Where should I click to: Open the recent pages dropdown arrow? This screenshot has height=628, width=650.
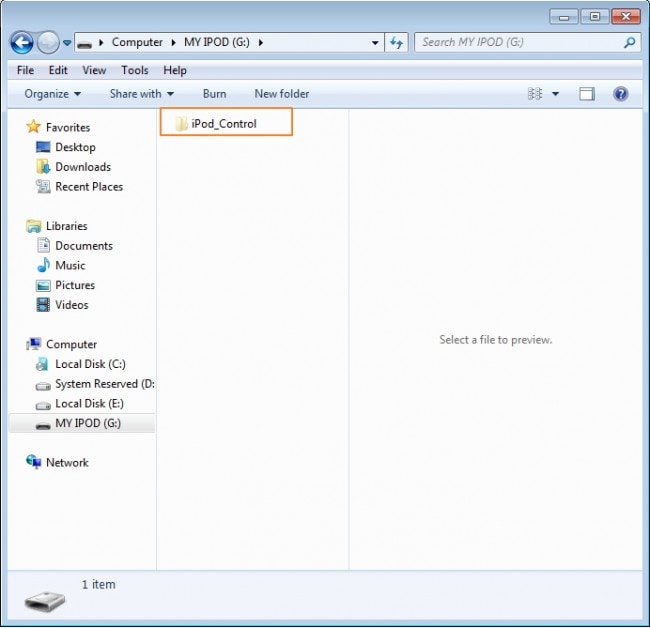tap(67, 43)
